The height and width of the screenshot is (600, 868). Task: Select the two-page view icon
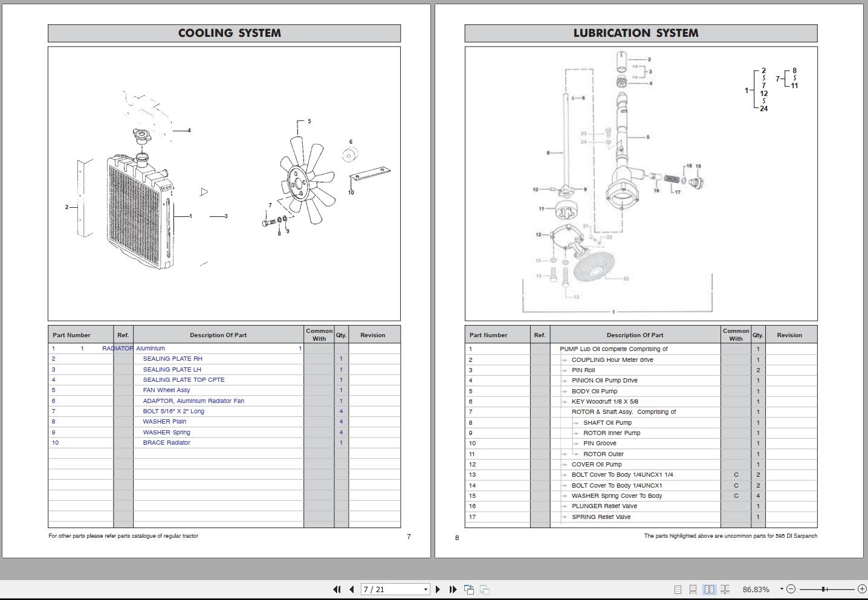tap(710, 589)
